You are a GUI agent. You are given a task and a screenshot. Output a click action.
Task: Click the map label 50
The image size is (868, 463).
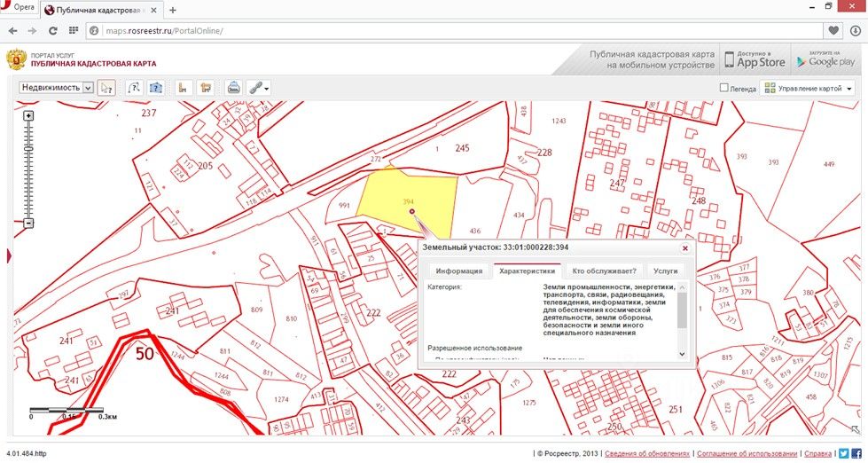145,353
